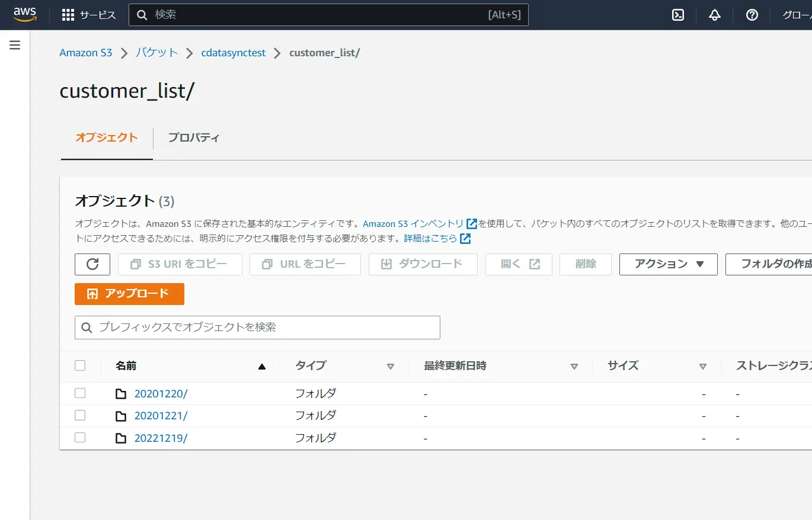Screen dimensions: 812x520
Task: Open the サービス grid menu icon
Action: click(x=68, y=15)
